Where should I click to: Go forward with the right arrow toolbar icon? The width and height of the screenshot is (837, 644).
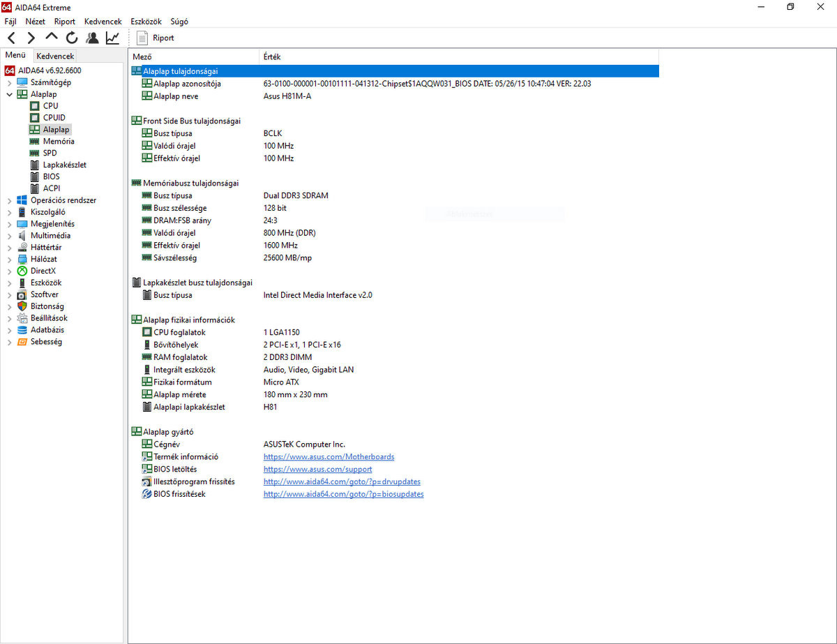(x=31, y=38)
